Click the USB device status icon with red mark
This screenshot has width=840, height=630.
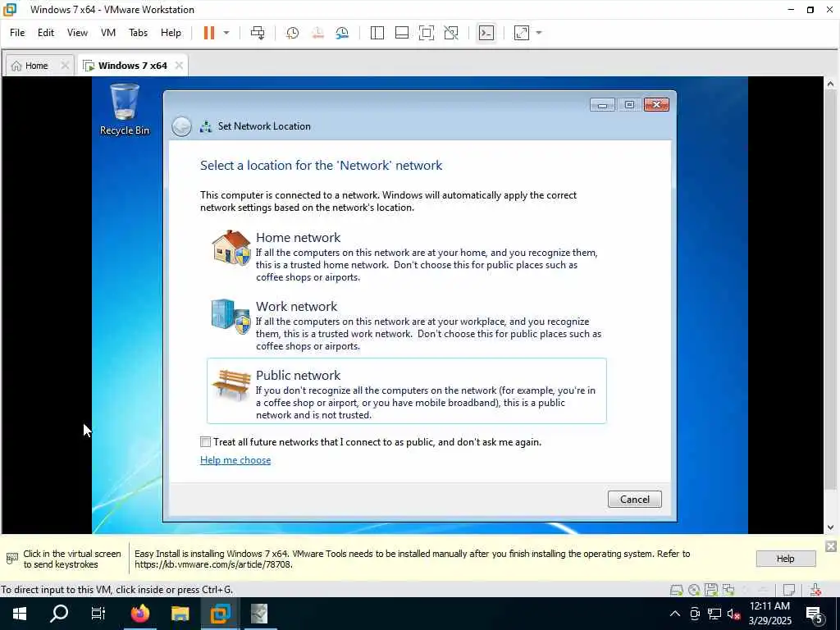[x=815, y=590]
